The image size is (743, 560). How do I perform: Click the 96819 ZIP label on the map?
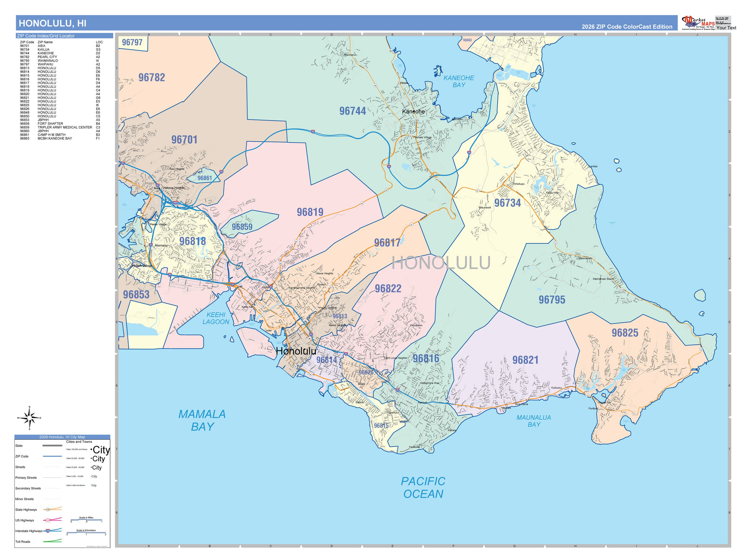[310, 212]
